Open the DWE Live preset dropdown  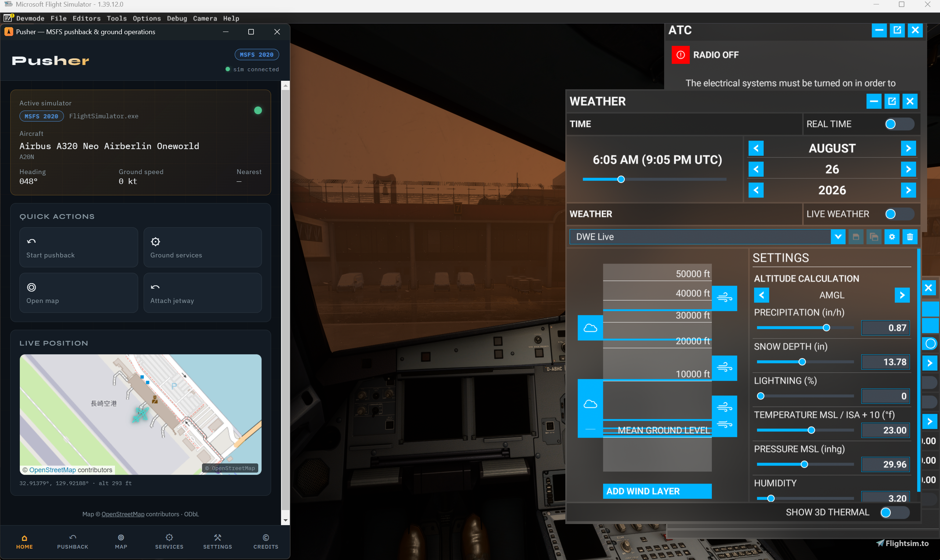pos(838,237)
